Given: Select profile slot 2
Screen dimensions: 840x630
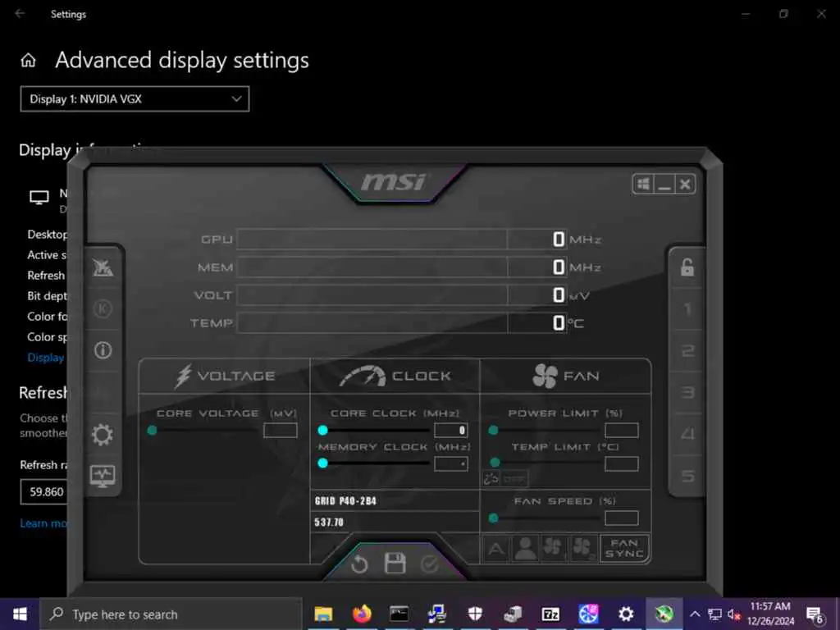Looking at the screenshot, I should 687,351.
